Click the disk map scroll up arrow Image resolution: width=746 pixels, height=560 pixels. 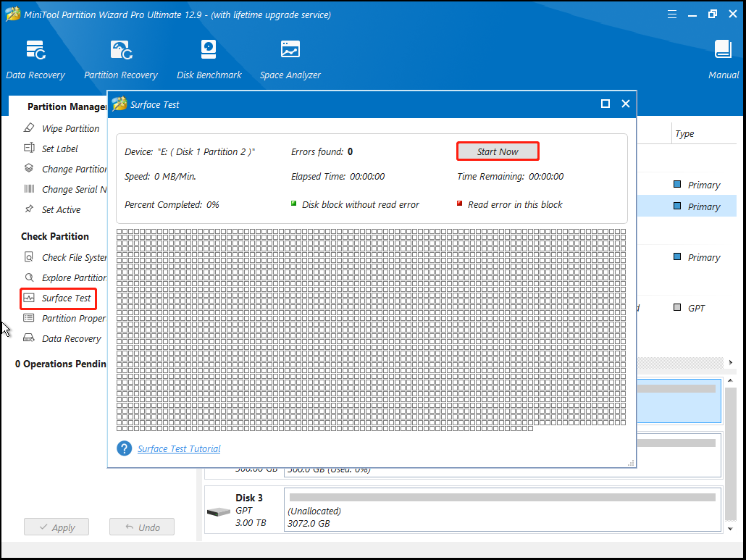point(730,380)
